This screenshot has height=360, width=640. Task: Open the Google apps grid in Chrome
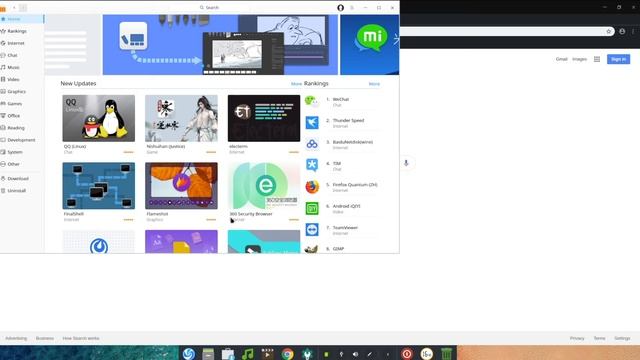coord(597,59)
